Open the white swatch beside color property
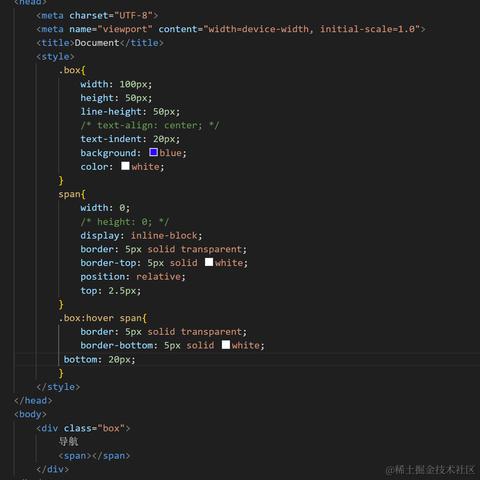This screenshot has width=480, height=480. pyautogui.click(x=125, y=166)
